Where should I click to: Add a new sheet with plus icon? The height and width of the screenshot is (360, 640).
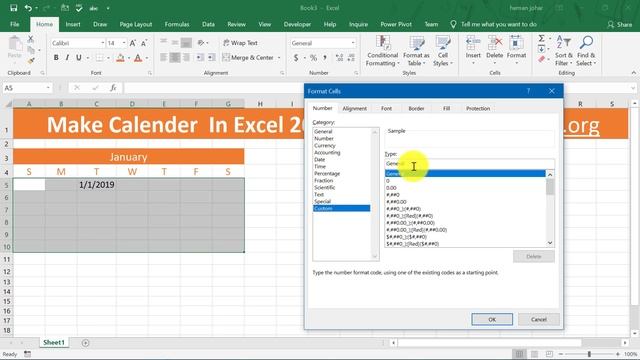(85, 343)
